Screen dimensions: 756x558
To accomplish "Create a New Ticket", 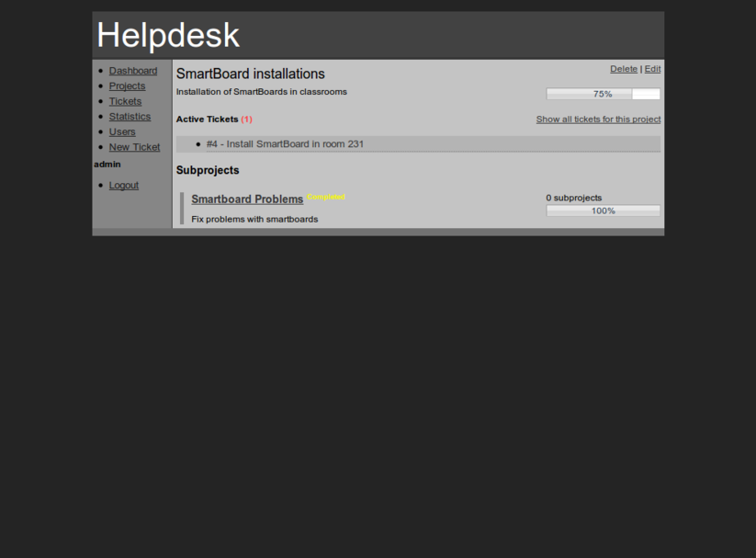I will 134,147.
